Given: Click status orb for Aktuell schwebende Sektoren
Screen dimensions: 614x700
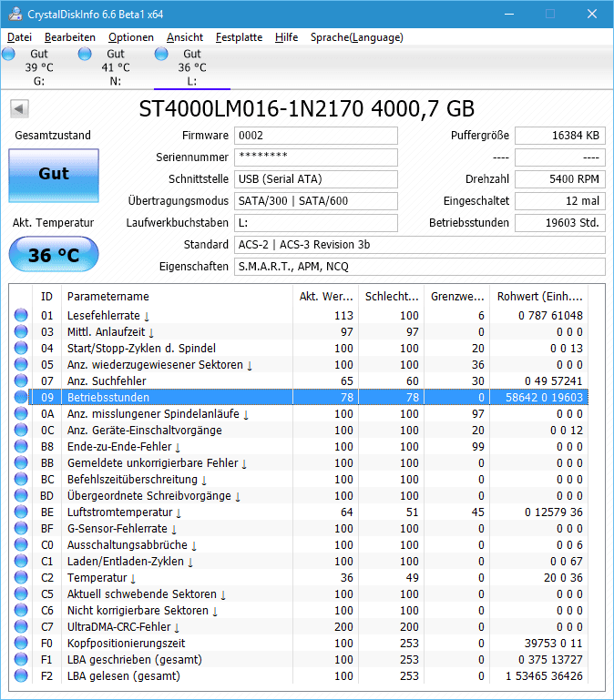Looking at the screenshot, I should (x=21, y=593).
